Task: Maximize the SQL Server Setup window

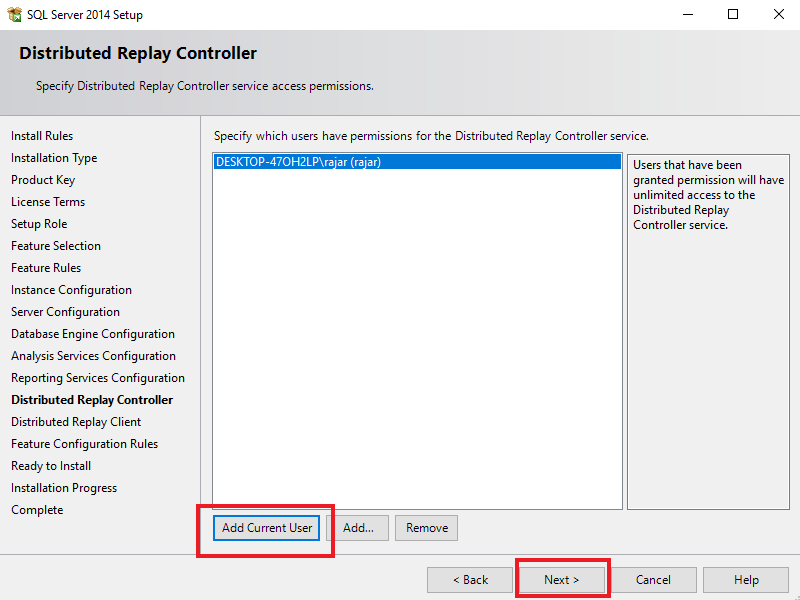Action: coord(733,14)
